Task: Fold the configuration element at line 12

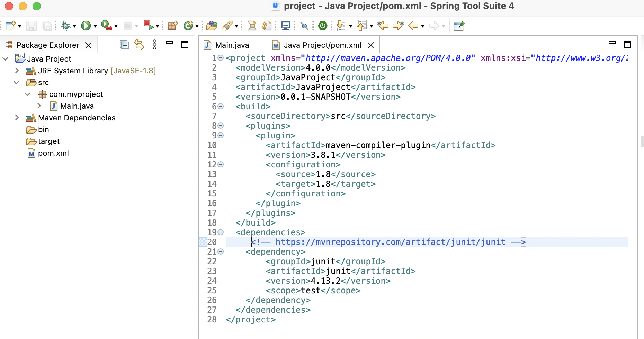Action: (221, 164)
